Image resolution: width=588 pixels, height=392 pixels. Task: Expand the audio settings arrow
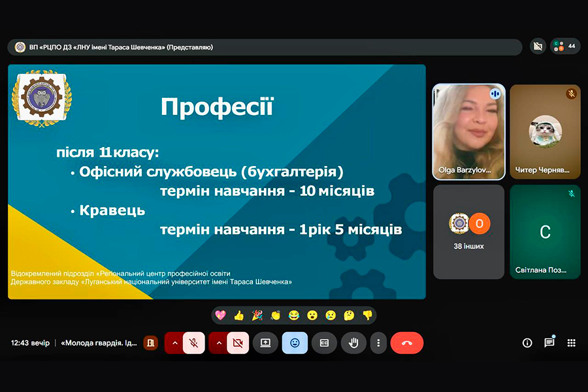coord(174,343)
